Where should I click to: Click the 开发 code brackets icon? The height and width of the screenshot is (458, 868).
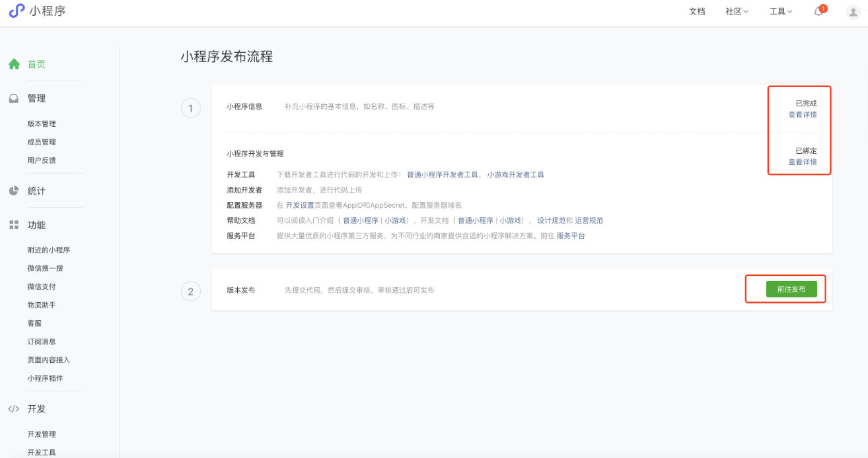pos(14,409)
